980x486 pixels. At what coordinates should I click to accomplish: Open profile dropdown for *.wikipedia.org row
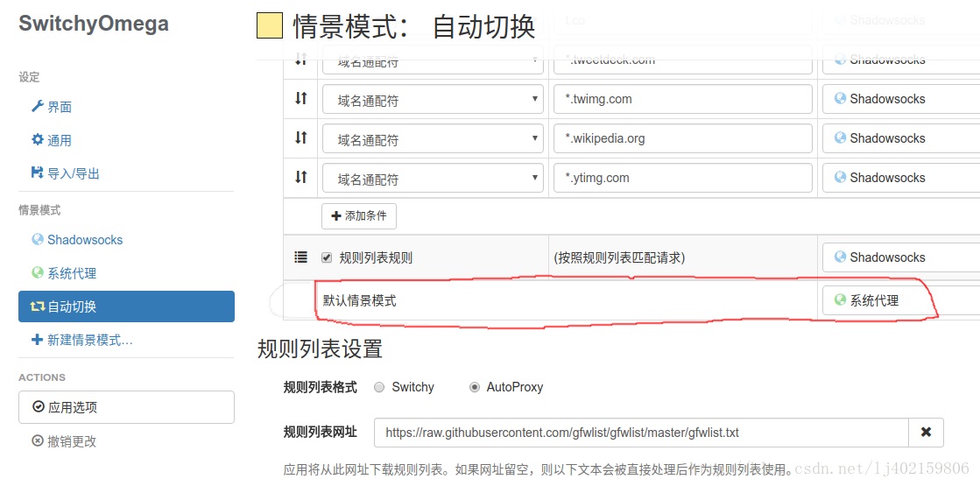pyautogui.click(x=900, y=138)
